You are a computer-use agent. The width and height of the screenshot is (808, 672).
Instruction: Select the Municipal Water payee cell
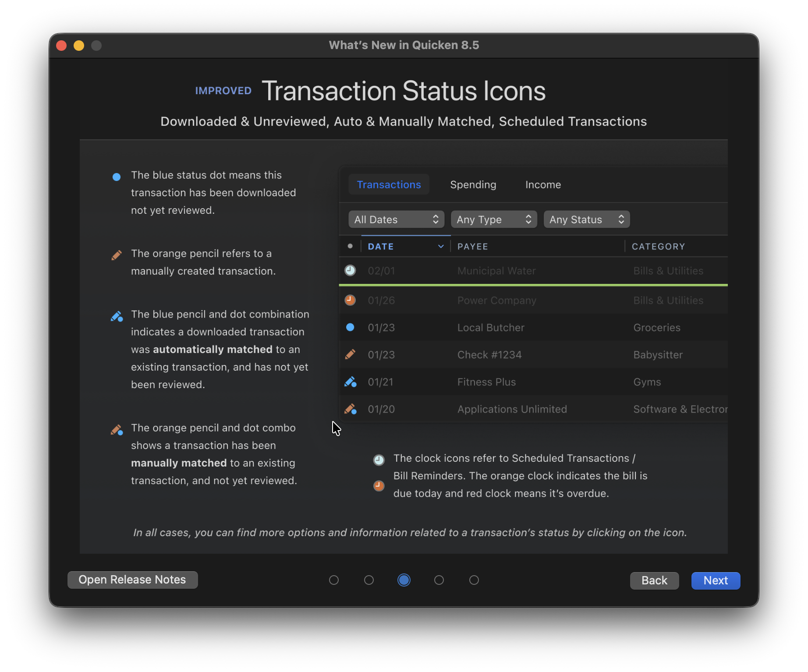[497, 271]
